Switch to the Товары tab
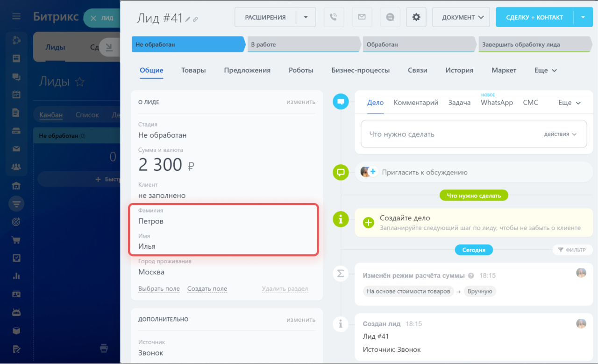 point(193,70)
